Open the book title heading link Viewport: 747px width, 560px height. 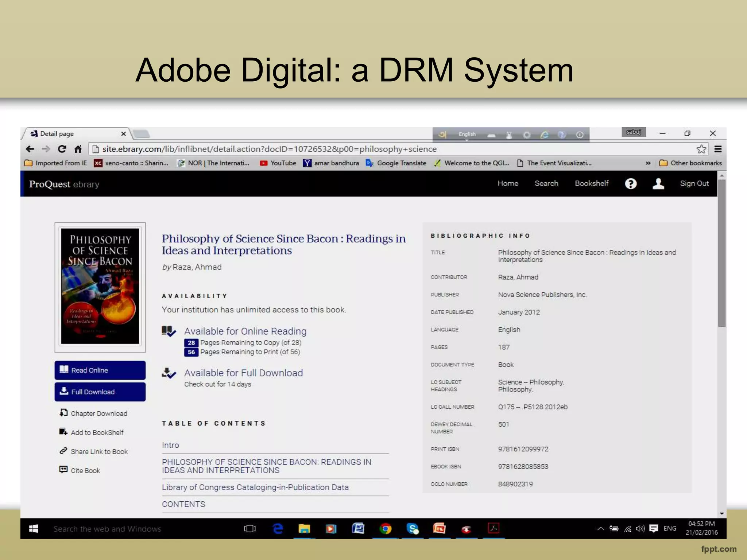[x=284, y=244]
